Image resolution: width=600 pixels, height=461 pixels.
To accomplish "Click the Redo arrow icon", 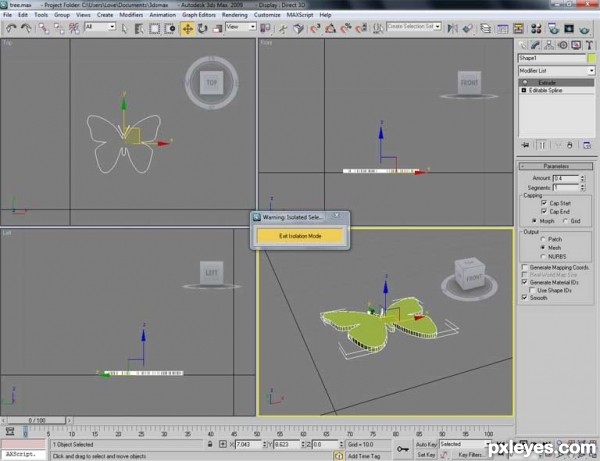I will click(26, 28).
